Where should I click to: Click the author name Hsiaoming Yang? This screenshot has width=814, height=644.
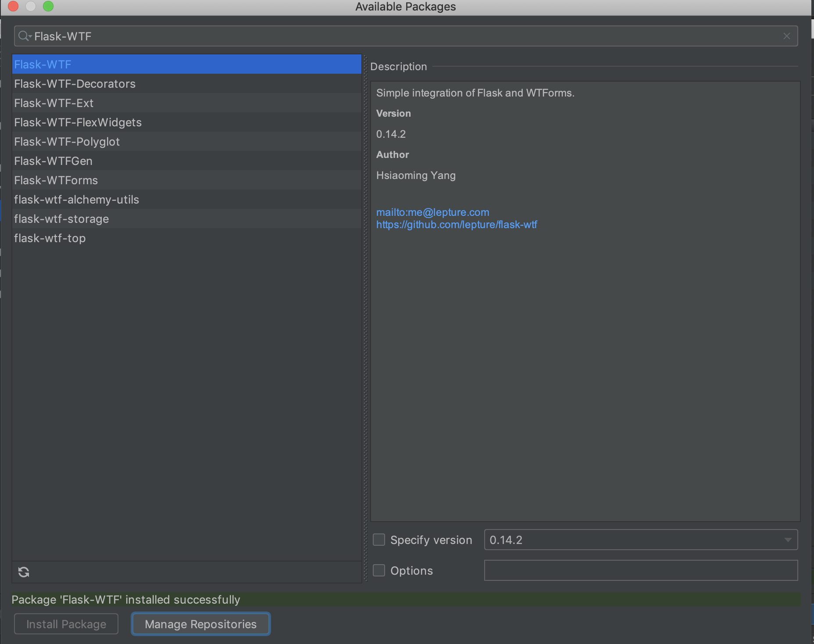click(x=416, y=175)
